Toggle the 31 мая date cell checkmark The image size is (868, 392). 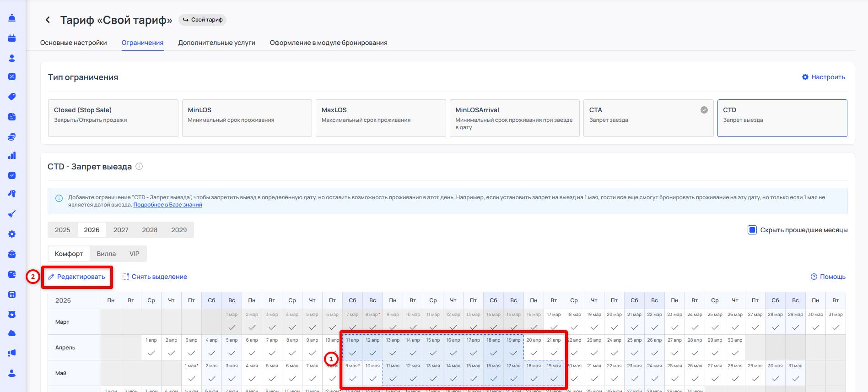pyautogui.click(x=795, y=378)
